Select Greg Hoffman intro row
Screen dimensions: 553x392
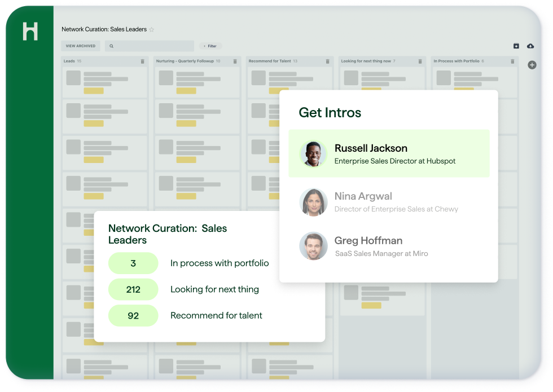pos(389,246)
